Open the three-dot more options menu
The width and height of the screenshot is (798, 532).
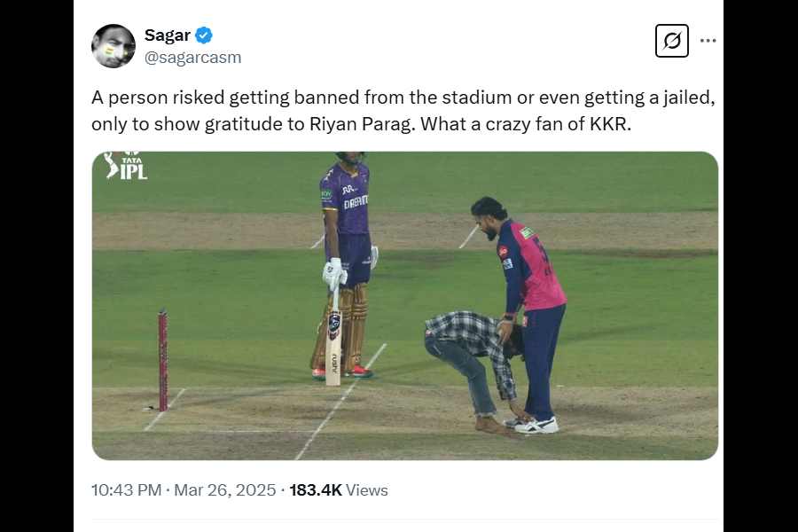(708, 41)
